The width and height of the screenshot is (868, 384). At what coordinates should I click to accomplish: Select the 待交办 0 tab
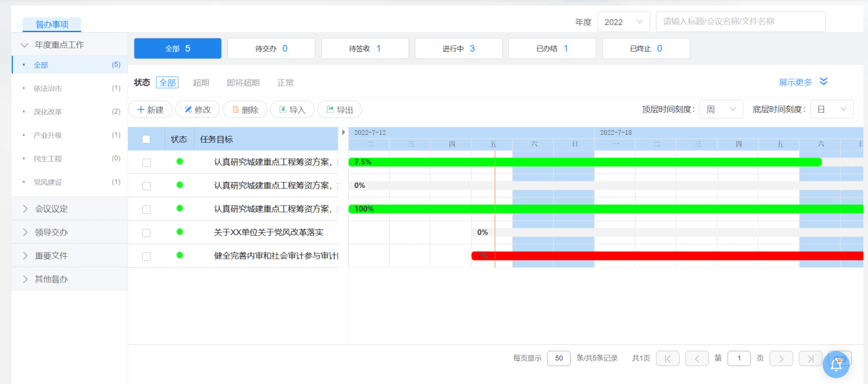(271, 48)
